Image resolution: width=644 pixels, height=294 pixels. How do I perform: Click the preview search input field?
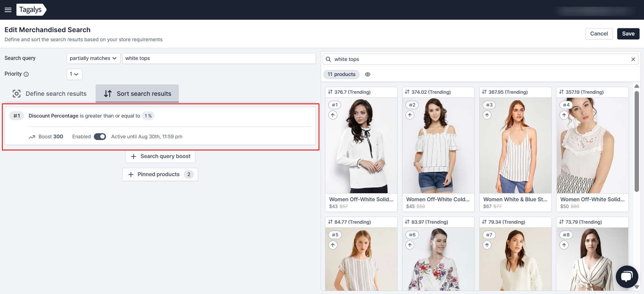pyautogui.click(x=481, y=59)
